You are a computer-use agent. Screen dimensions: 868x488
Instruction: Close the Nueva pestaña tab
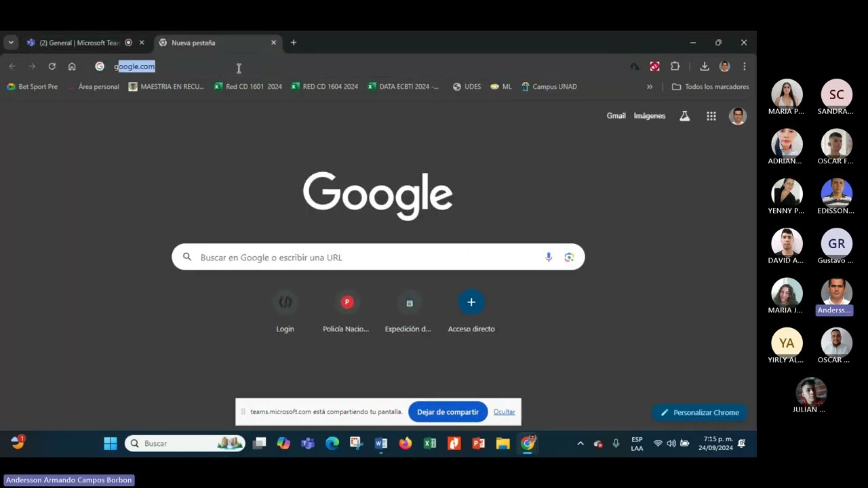(x=274, y=43)
